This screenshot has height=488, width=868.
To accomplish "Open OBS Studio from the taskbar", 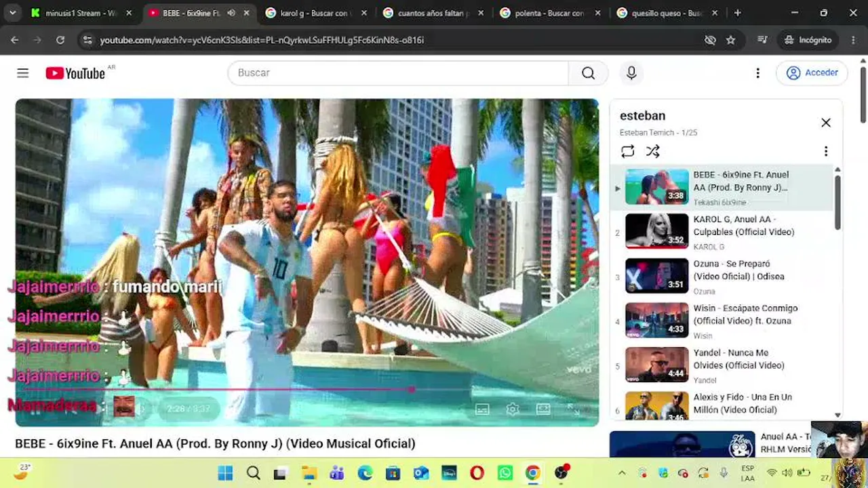I will pos(561,473).
